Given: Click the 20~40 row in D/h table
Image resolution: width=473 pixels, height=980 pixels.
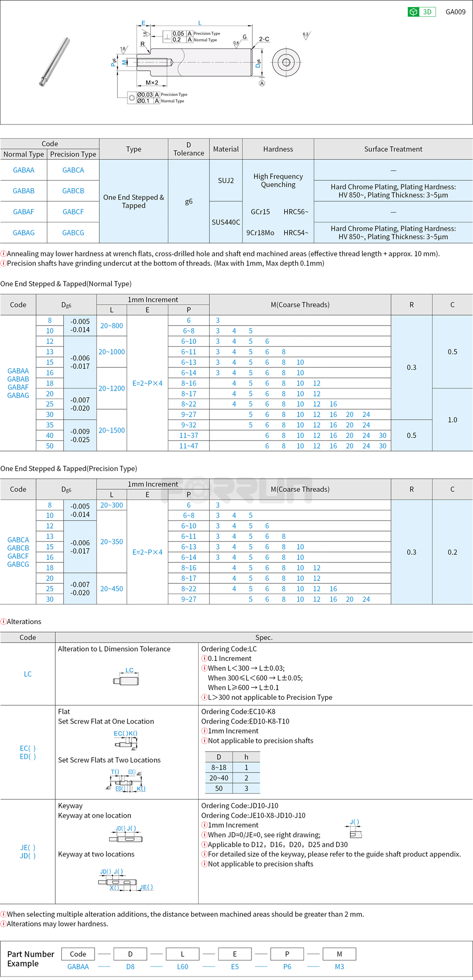Looking at the screenshot, I should pyautogui.click(x=233, y=778).
